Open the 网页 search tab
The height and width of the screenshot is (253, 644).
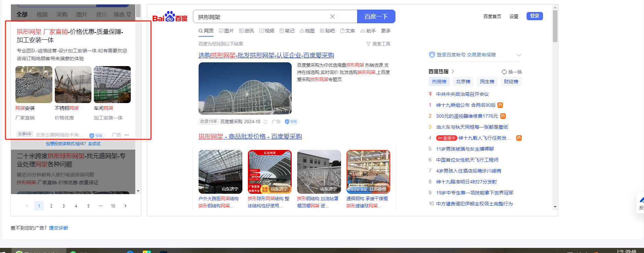tap(206, 31)
